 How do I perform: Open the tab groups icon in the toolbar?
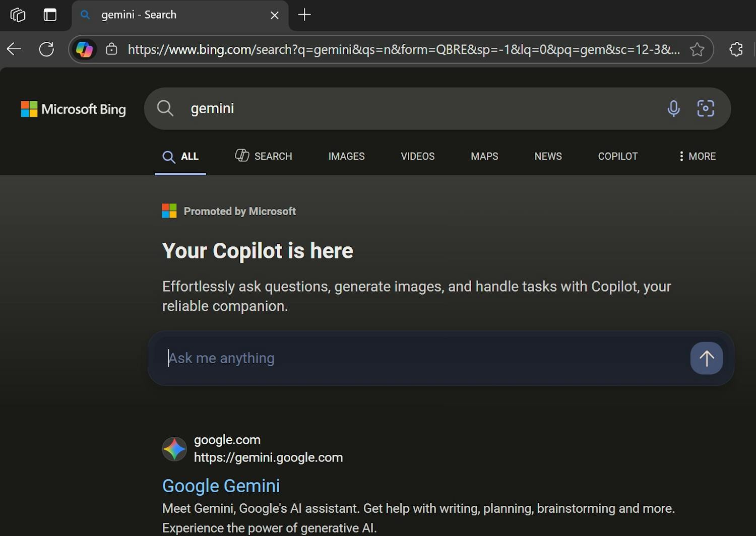tap(17, 15)
